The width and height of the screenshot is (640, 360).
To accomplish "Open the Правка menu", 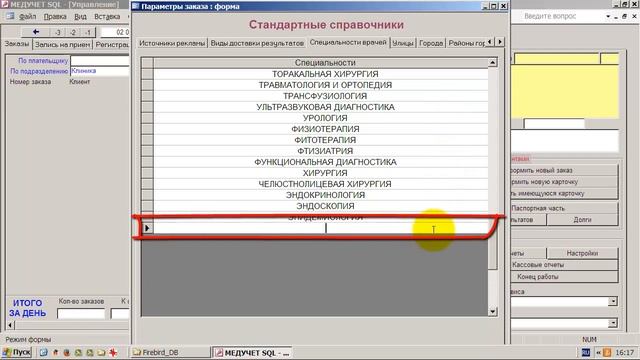I will (55, 17).
